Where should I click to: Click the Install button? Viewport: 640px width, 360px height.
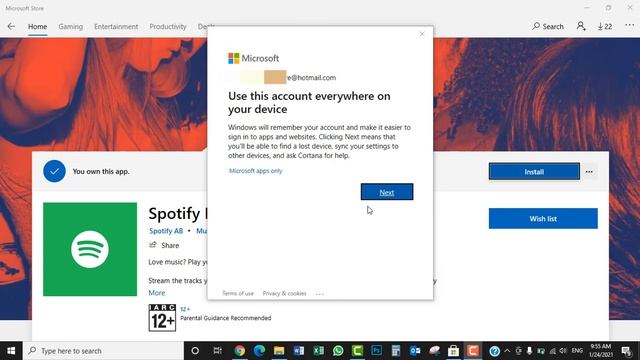(534, 171)
